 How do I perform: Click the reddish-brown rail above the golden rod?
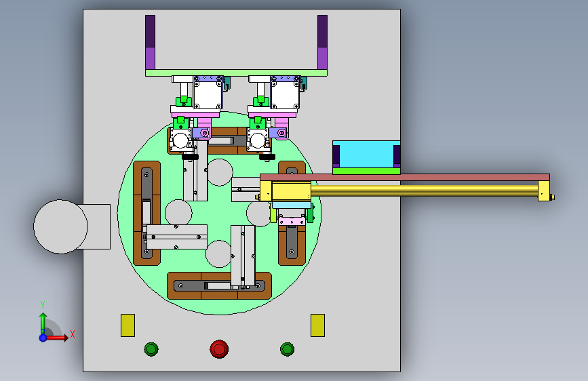[405, 178]
